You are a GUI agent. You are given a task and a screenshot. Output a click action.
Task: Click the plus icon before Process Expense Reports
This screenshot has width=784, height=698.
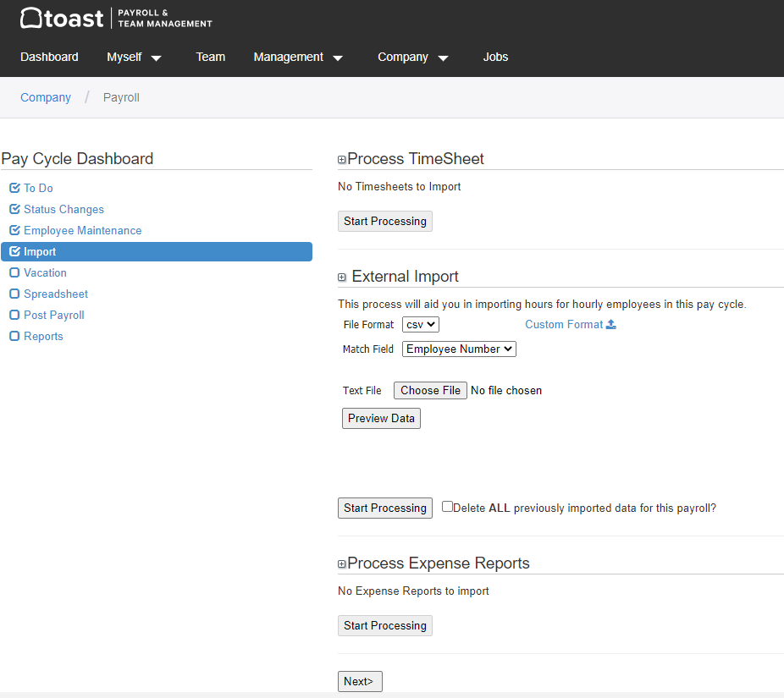tap(341, 563)
